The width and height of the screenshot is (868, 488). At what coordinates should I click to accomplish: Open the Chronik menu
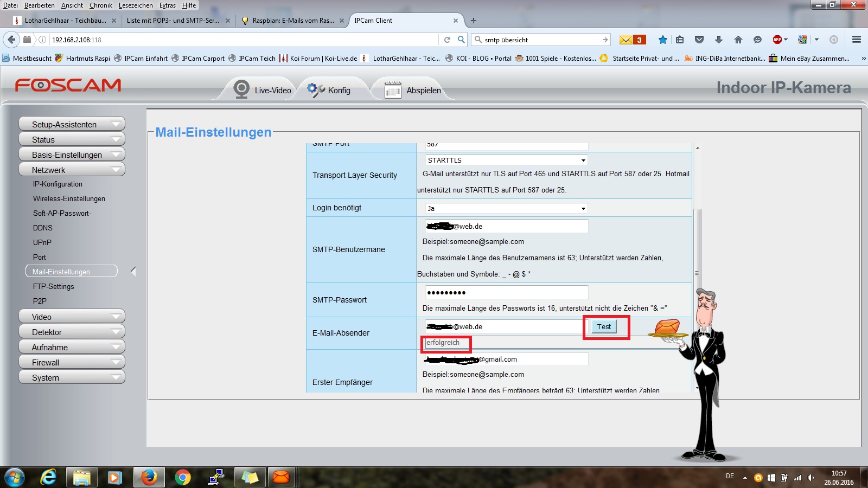click(101, 5)
